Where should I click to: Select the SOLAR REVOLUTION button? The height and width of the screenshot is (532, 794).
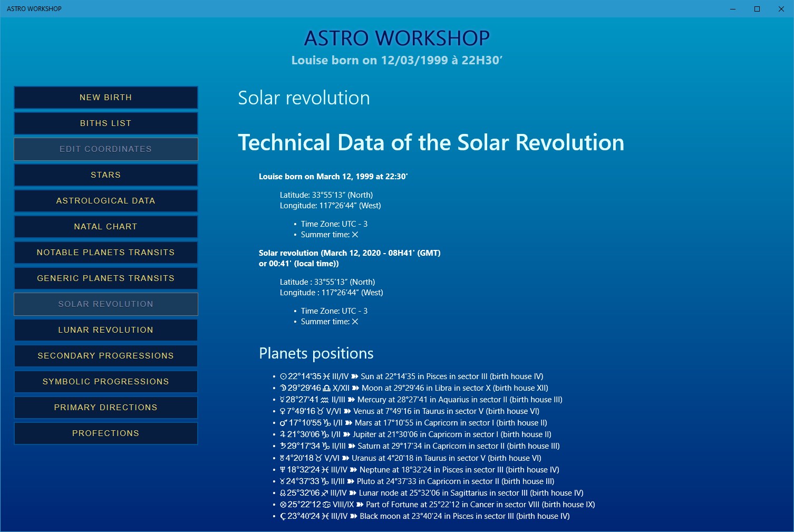tap(106, 304)
